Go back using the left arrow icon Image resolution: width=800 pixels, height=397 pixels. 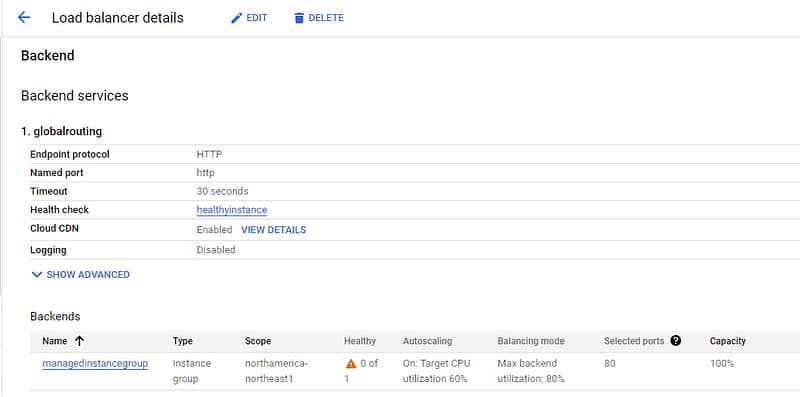pos(24,18)
